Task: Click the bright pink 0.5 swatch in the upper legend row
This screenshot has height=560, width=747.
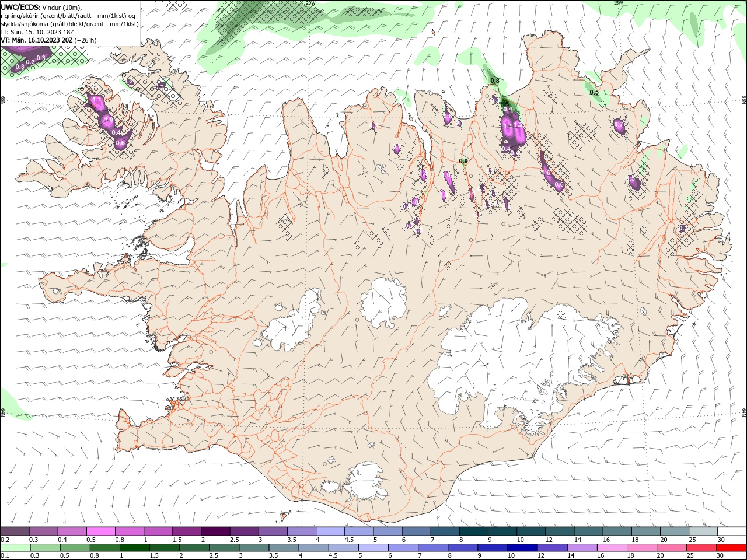Action: 100,531
